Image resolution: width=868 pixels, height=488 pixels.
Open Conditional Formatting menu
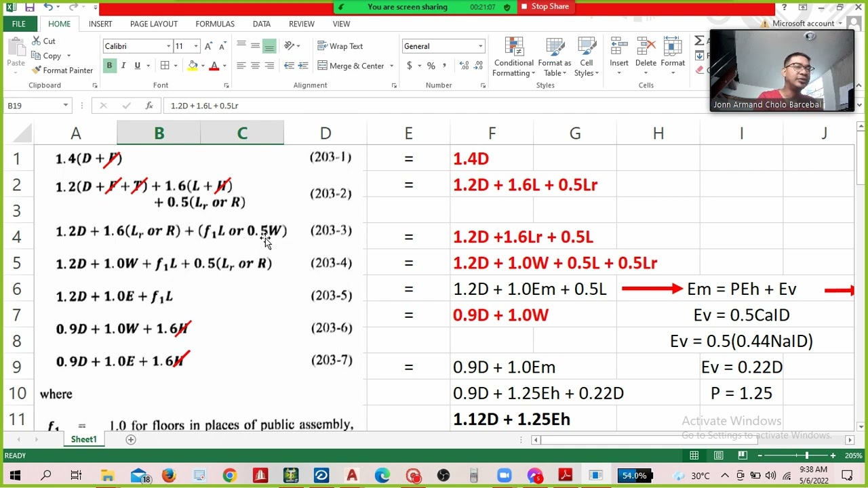513,57
